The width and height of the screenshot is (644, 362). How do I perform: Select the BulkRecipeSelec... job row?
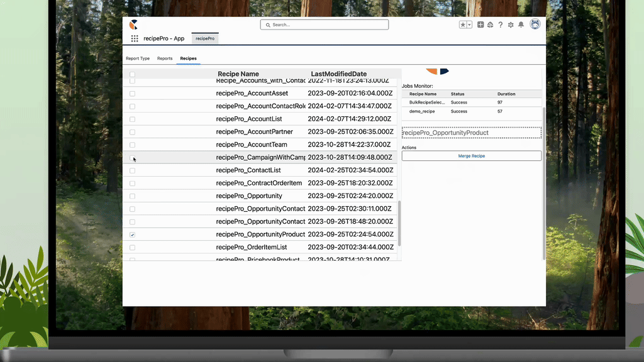click(x=472, y=102)
